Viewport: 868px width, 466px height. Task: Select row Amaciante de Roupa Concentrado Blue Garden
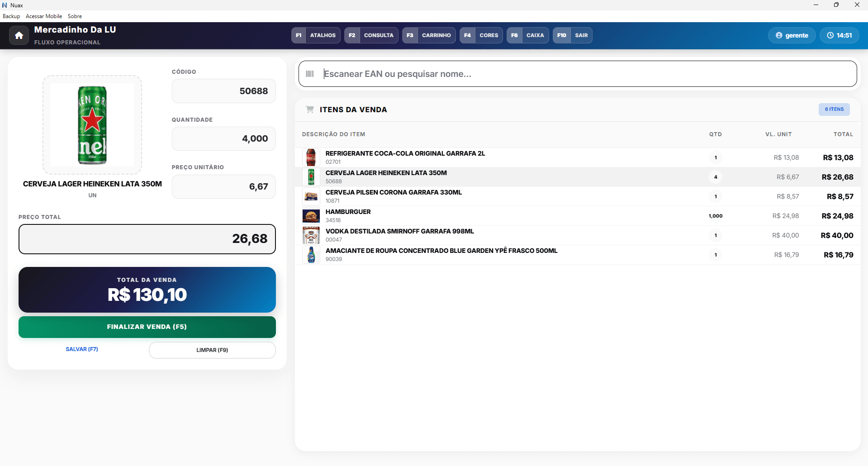(x=578, y=255)
